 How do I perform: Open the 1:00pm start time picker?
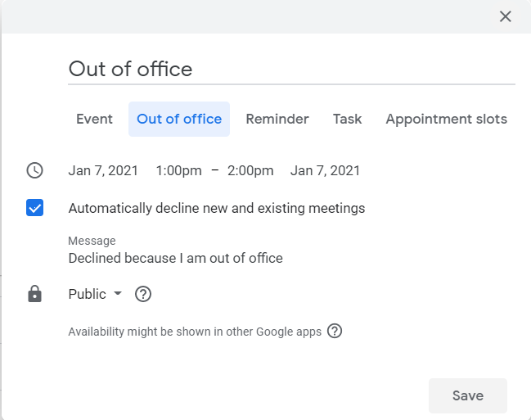[x=178, y=170]
